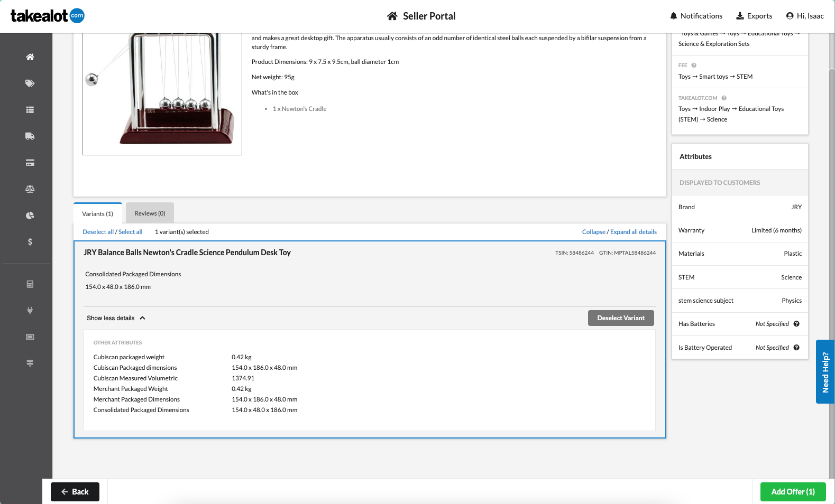Viewport: 835px width, 504px height.
Task: Click the Deselect all link
Action: (98, 232)
